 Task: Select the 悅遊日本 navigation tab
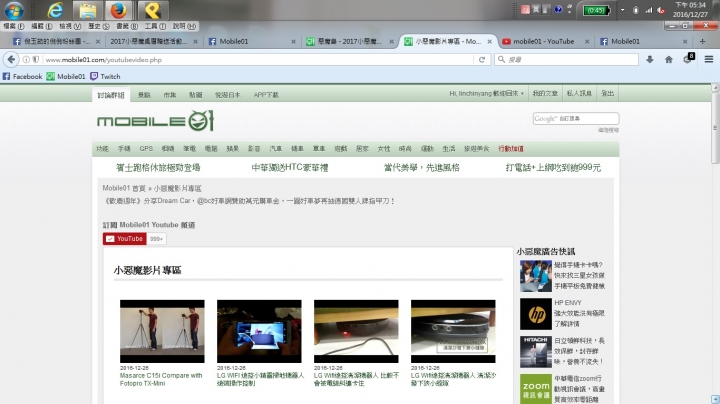pos(228,95)
